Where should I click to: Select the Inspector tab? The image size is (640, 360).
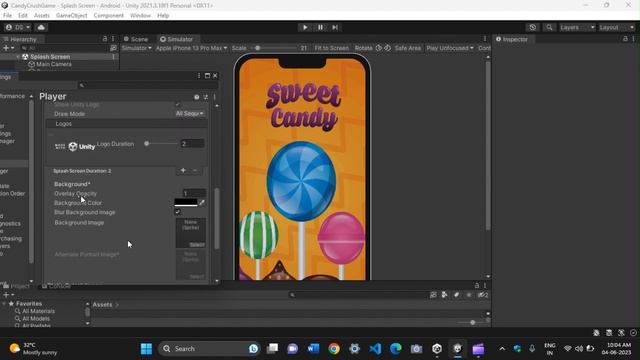512,39
